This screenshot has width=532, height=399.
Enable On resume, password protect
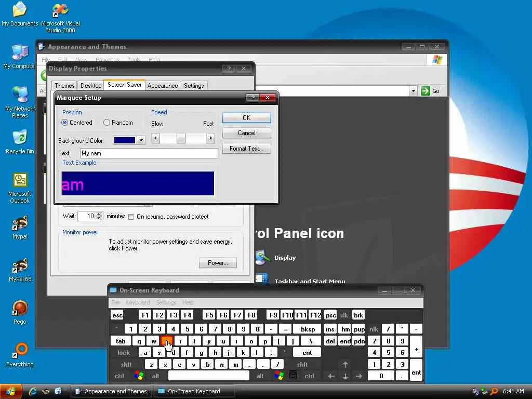[x=169, y=217]
